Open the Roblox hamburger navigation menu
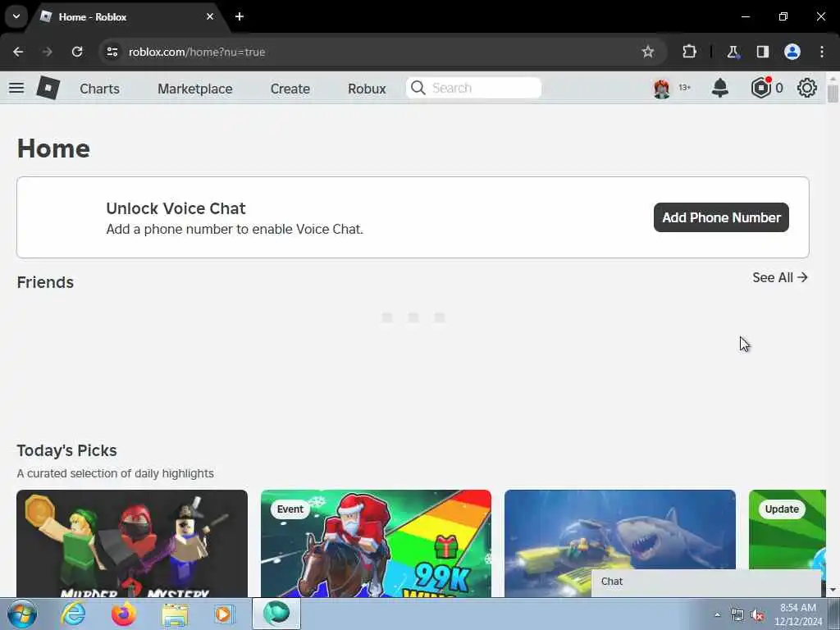This screenshot has height=630, width=840. coord(16,88)
